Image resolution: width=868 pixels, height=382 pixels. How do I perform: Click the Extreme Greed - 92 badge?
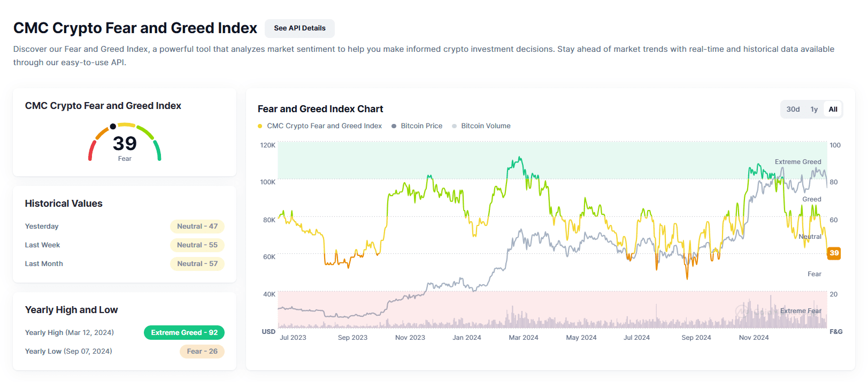[184, 333]
